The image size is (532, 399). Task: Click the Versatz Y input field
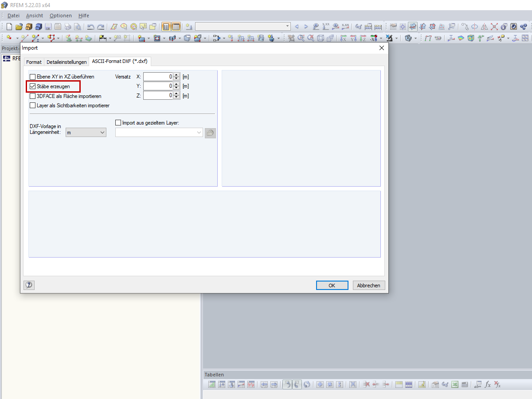coord(158,86)
